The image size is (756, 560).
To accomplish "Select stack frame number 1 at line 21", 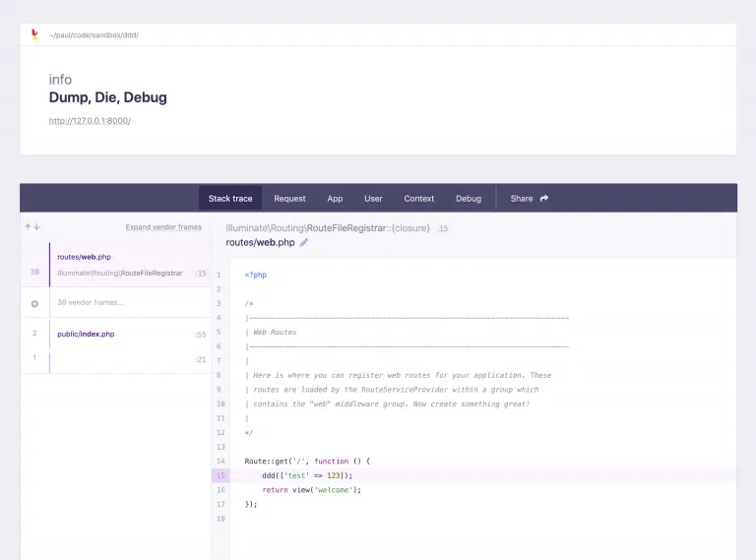I will pyautogui.click(x=118, y=359).
